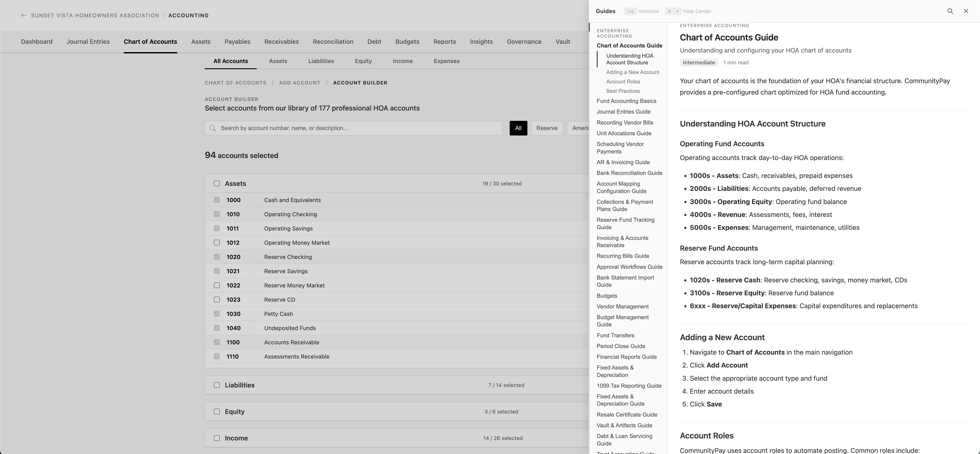Open search in the Guides Help Center panel
Viewport: 980px width, 454px height.
tap(950, 11)
